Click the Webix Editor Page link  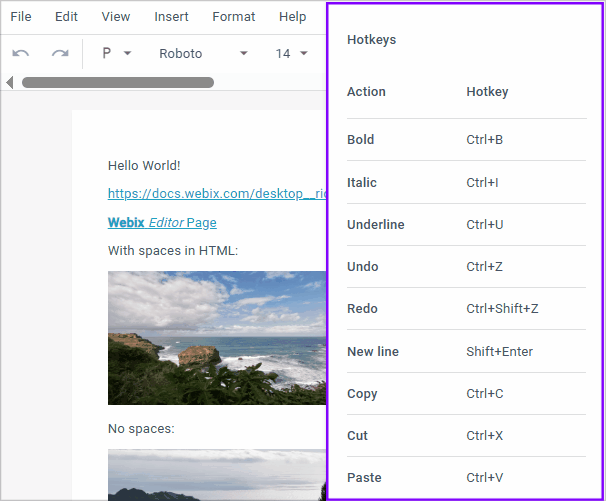click(x=162, y=222)
